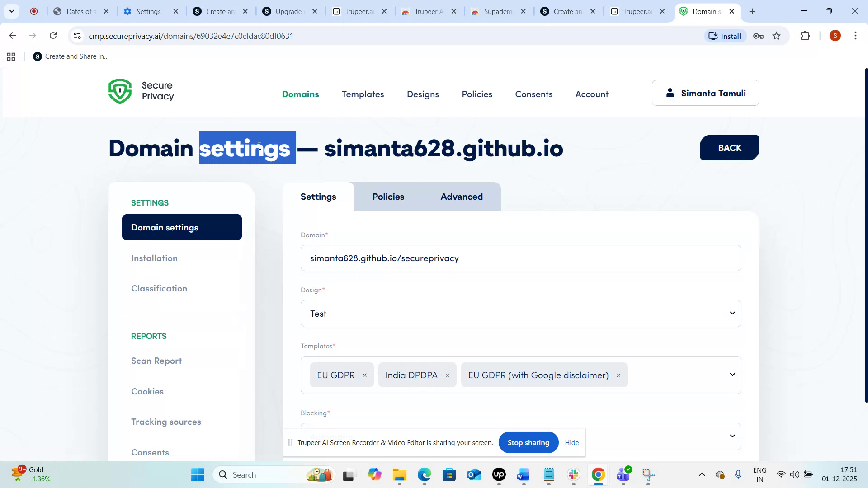Open the Simanta Tamuli account menu
868x488 pixels.
(x=705, y=93)
